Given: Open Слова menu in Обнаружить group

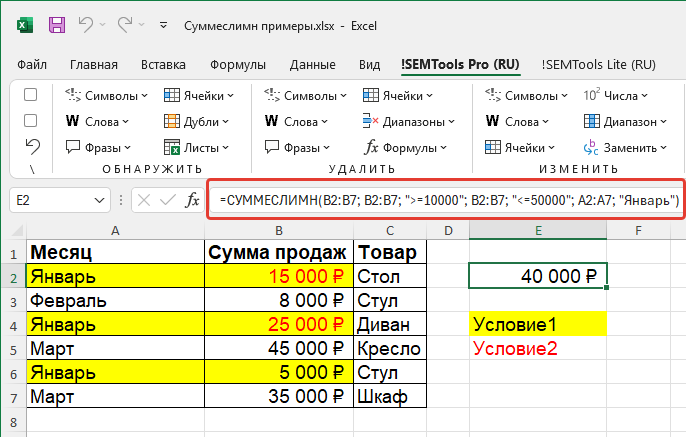Looking at the screenshot, I should [x=97, y=122].
